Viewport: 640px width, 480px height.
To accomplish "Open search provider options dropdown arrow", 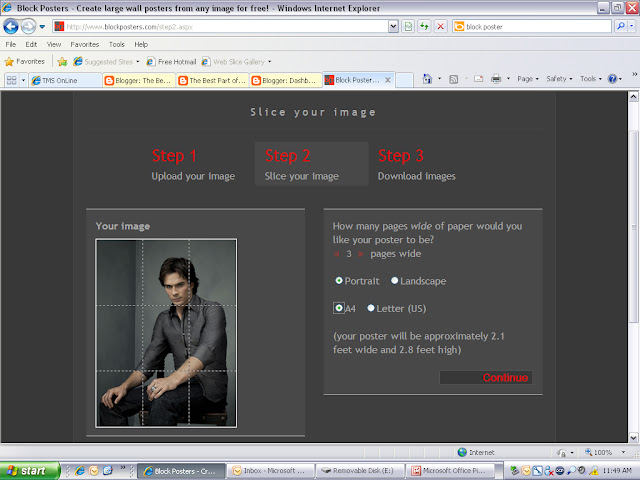I will (631, 26).
